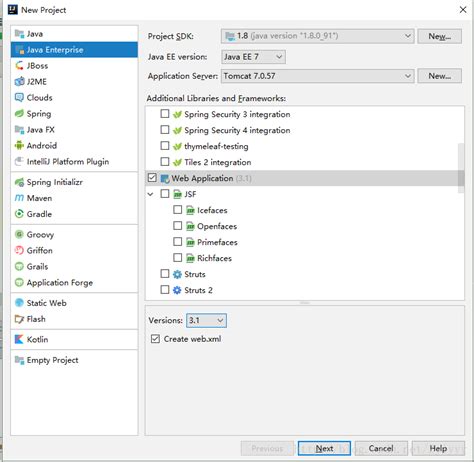Viewport: 474px width, 462px height.
Task: Click the Grails icon
Action: (x=19, y=266)
